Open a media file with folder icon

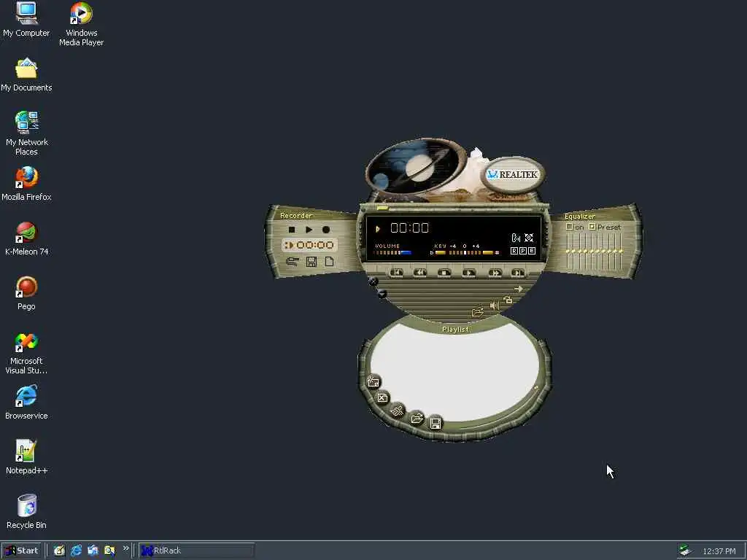point(477,312)
